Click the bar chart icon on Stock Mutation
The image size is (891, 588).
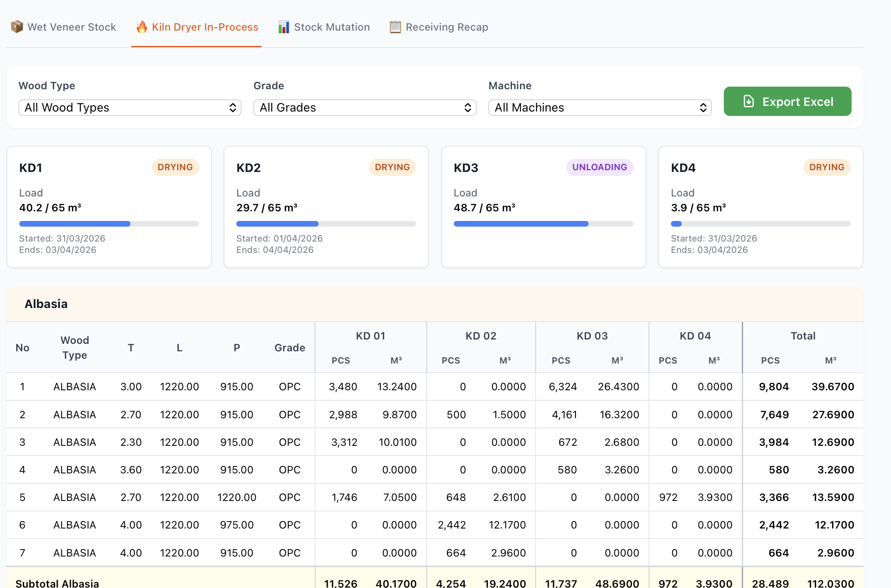(x=284, y=27)
